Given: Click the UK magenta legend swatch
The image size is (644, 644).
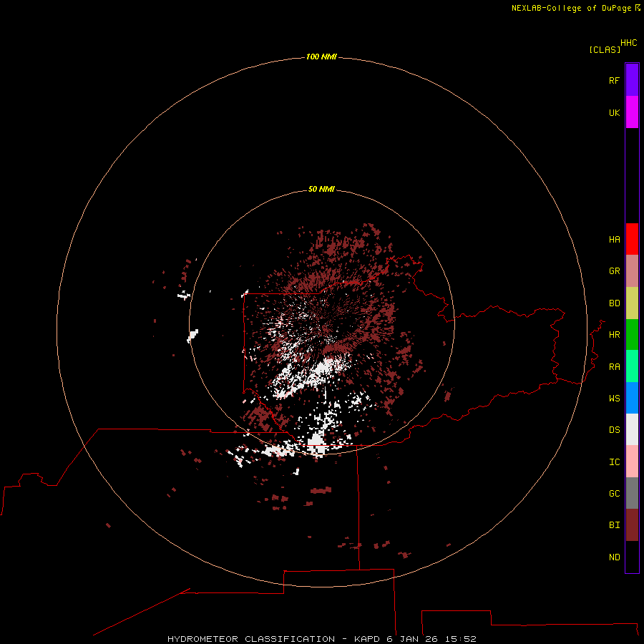Looking at the screenshot, I should [632, 112].
